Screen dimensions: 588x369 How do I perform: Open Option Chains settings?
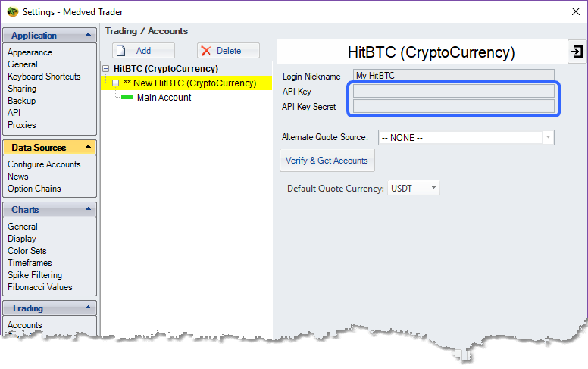[34, 189]
